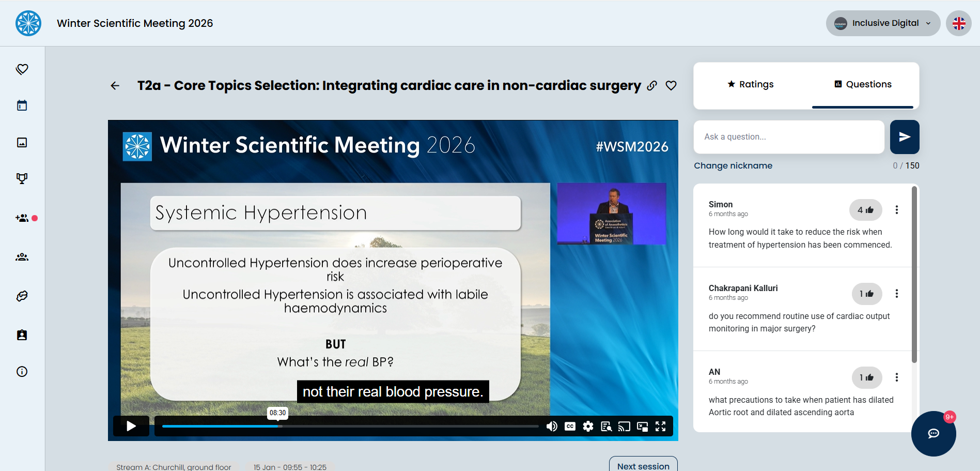Enter fullscreen video mode
Viewport: 980px width, 471px height.
click(x=660, y=427)
